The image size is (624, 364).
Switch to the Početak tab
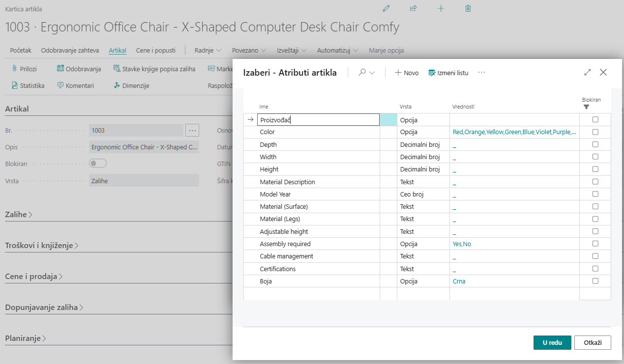point(21,50)
